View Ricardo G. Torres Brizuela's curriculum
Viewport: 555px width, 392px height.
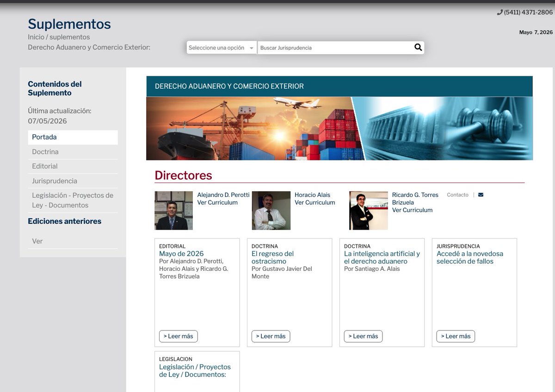[413, 210]
